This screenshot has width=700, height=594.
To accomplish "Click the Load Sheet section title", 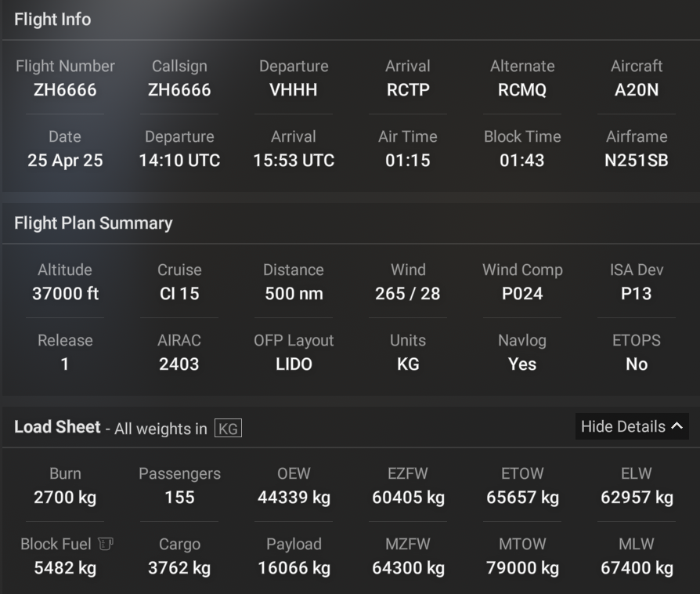I will coord(57,427).
